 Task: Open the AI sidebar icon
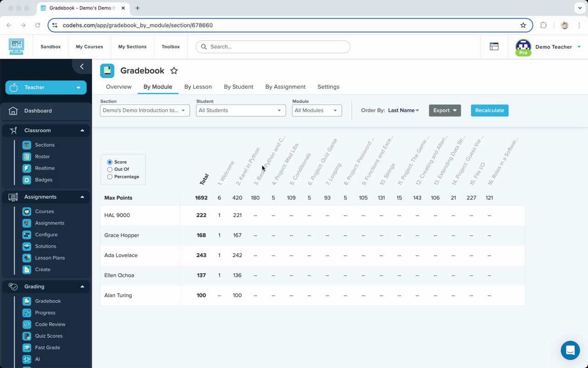(x=27, y=359)
